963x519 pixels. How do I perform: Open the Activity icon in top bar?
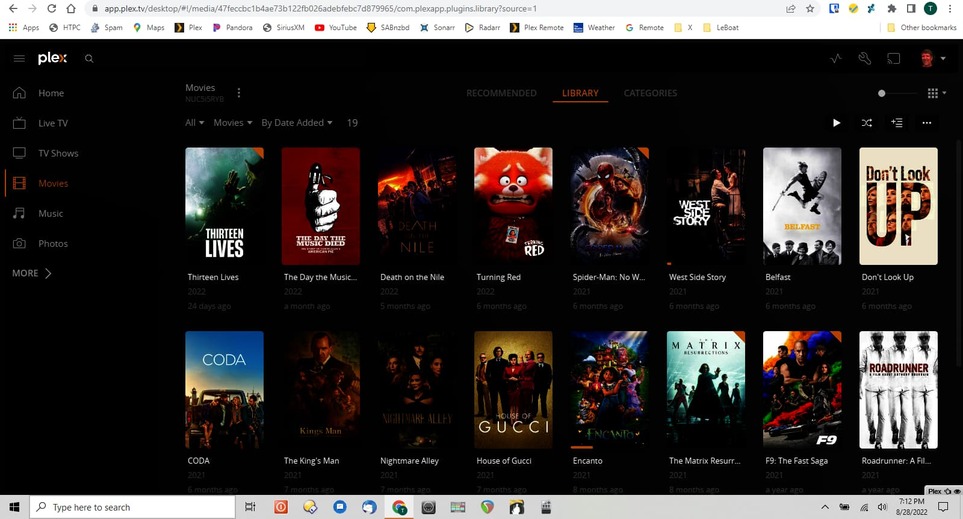835,58
